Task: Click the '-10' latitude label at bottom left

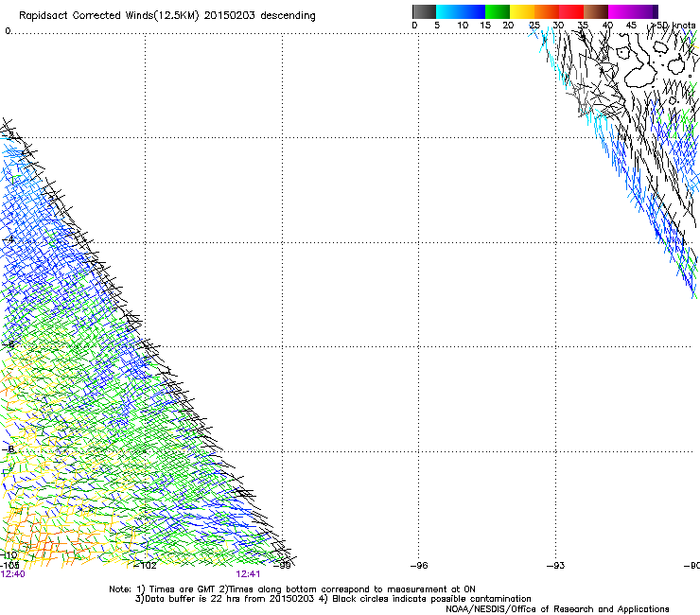Action: tap(9, 555)
